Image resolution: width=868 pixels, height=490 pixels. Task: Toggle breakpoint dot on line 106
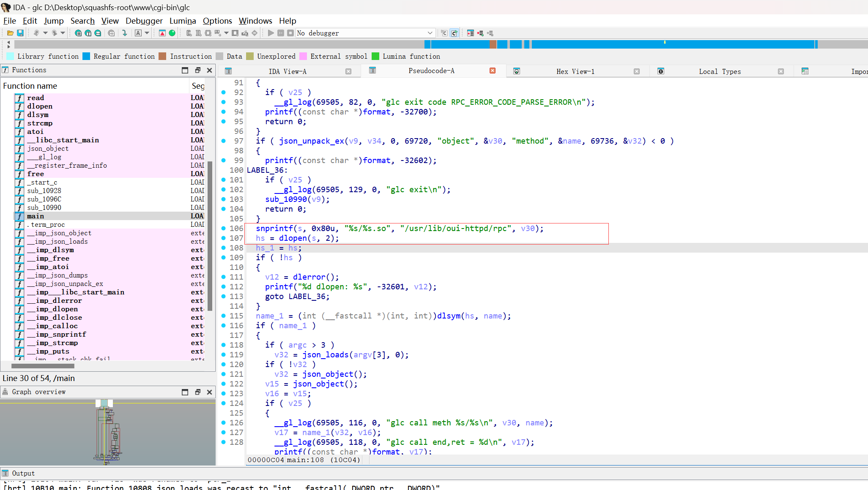pyautogui.click(x=224, y=228)
